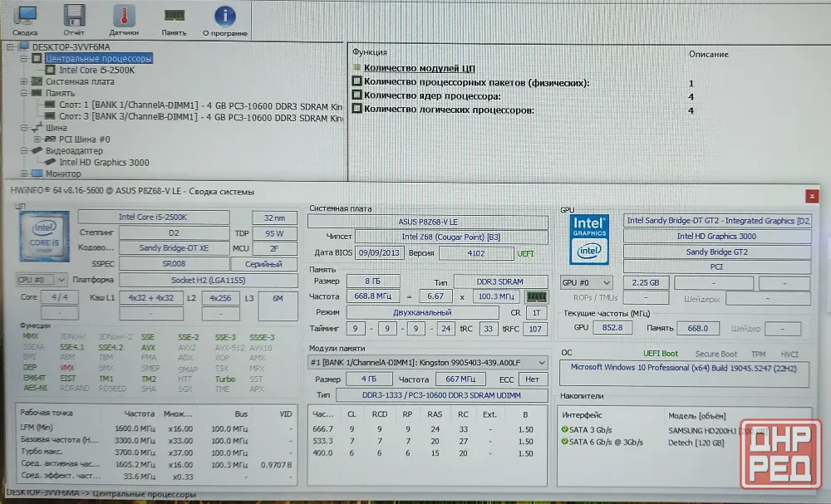Click the Intel HD Graphics 3000 GPU field
831x504 pixels.
tap(717, 236)
